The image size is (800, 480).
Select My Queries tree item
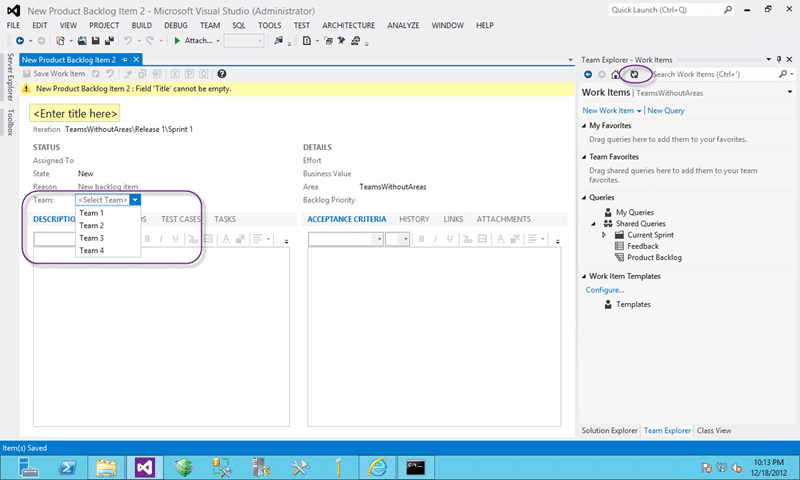click(635, 213)
